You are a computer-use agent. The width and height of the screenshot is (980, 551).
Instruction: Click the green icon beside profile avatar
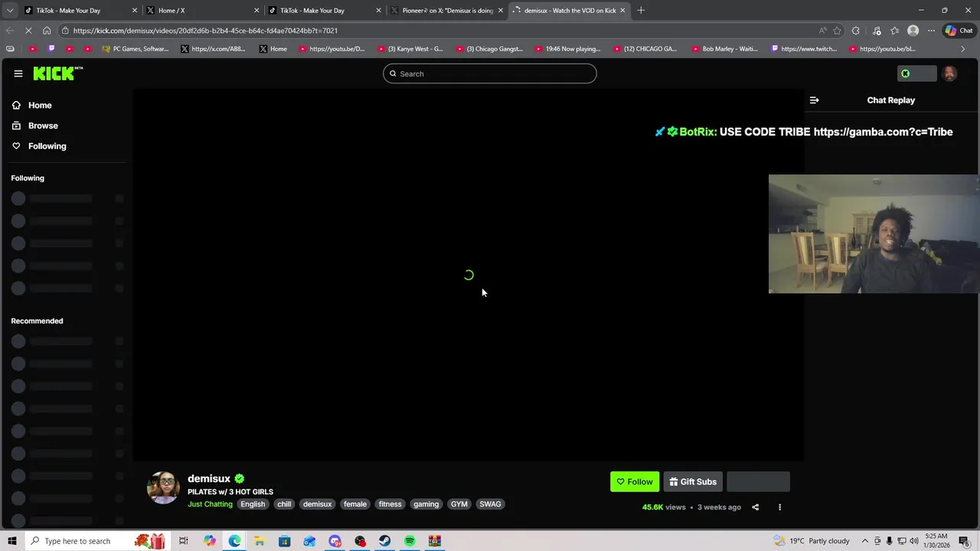coord(906,73)
